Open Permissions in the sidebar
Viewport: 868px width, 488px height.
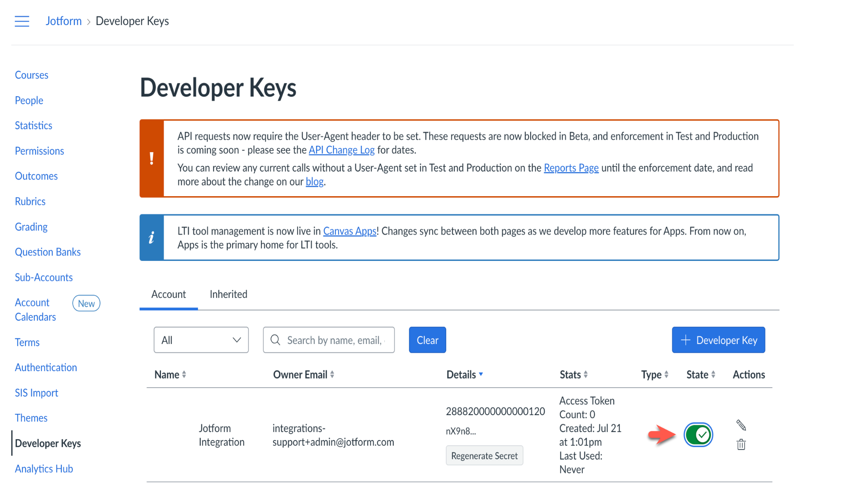pyautogui.click(x=39, y=151)
